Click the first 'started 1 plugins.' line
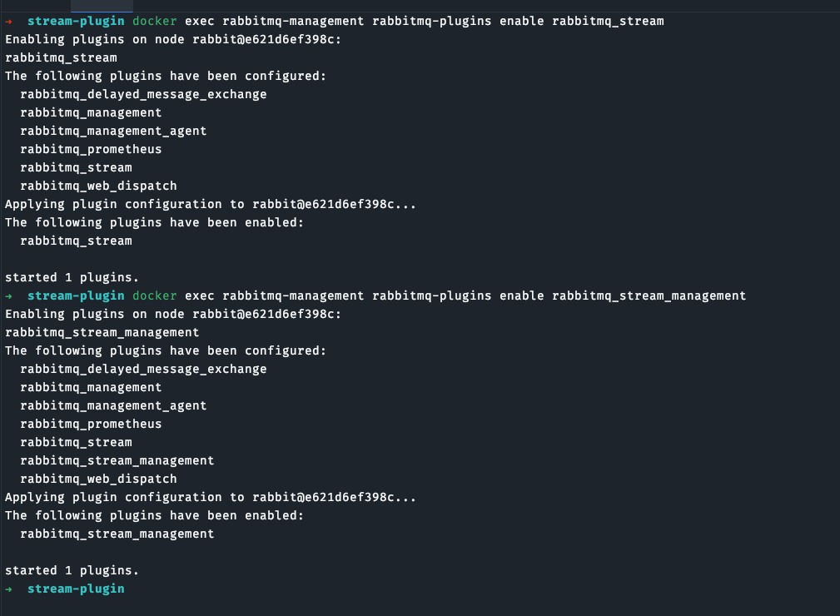The image size is (840, 616). click(72, 277)
